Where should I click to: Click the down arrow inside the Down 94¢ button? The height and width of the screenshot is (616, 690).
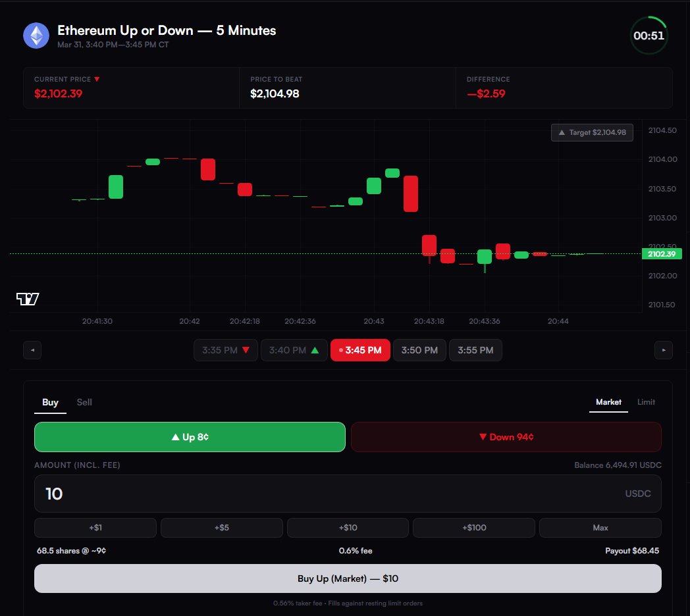(x=482, y=436)
